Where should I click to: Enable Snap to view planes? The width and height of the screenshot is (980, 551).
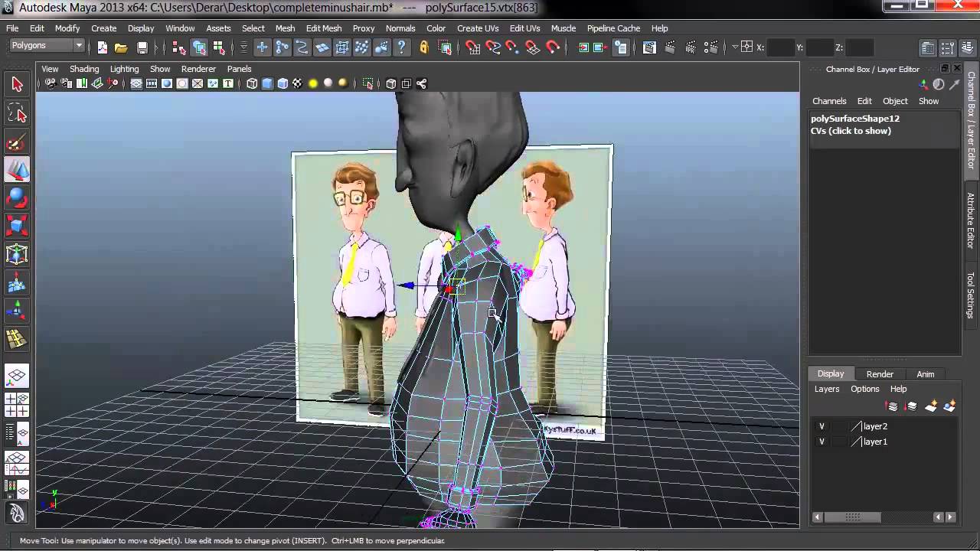533,47
